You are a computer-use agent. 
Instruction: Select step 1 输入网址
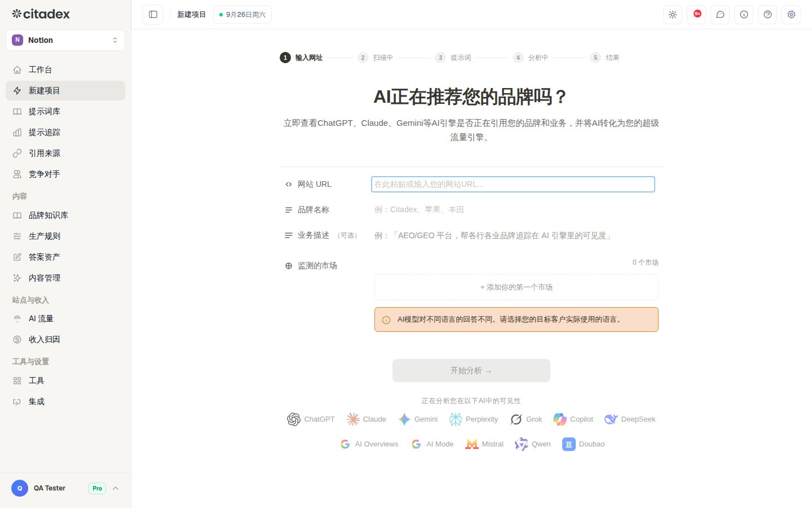(301, 58)
